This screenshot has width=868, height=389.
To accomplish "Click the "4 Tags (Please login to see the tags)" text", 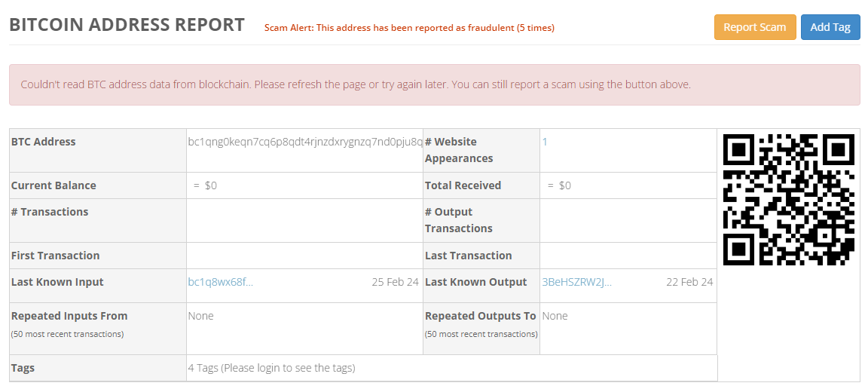I will (x=271, y=368).
